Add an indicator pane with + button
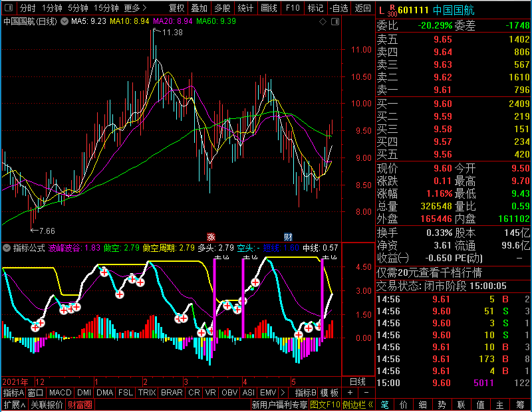Image resolution: width=532 pixels, height=412 pixels. click(350, 393)
